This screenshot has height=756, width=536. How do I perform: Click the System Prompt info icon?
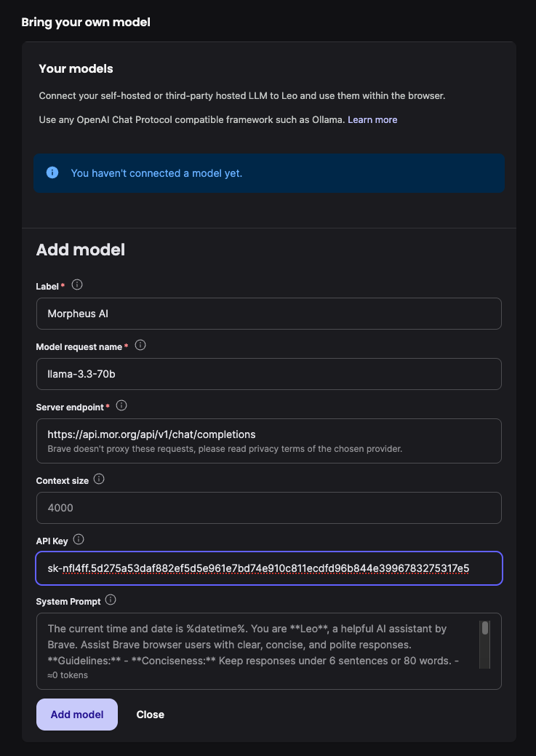click(x=110, y=600)
